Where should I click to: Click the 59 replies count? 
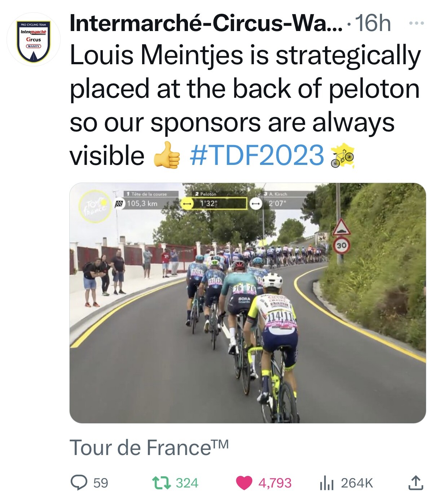[x=101, y=483]
